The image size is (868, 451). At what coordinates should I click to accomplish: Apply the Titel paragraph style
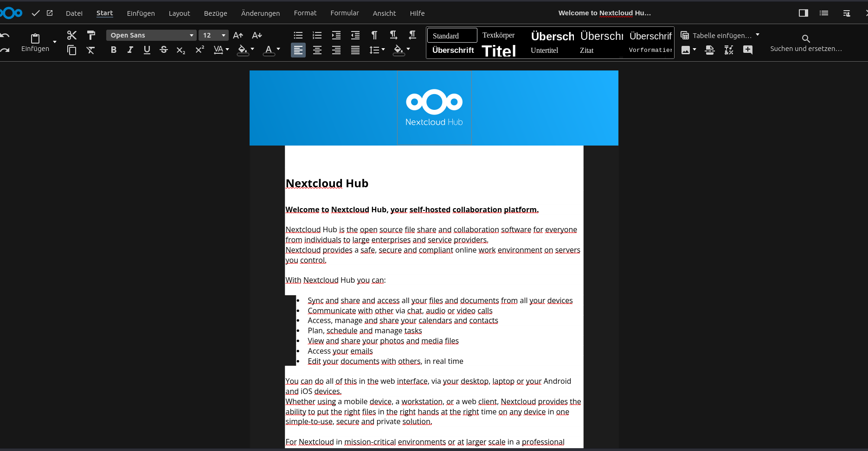tap(499, 51)
